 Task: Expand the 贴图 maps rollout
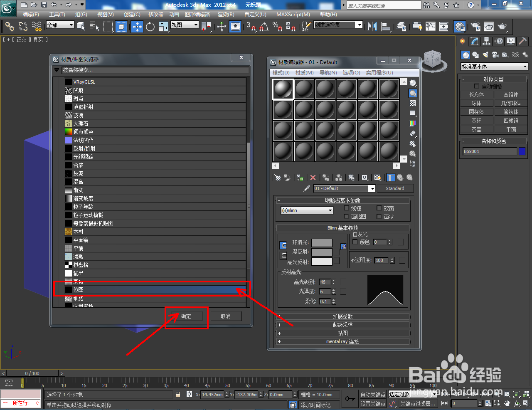pyautogui.click(x=342, y=333)
